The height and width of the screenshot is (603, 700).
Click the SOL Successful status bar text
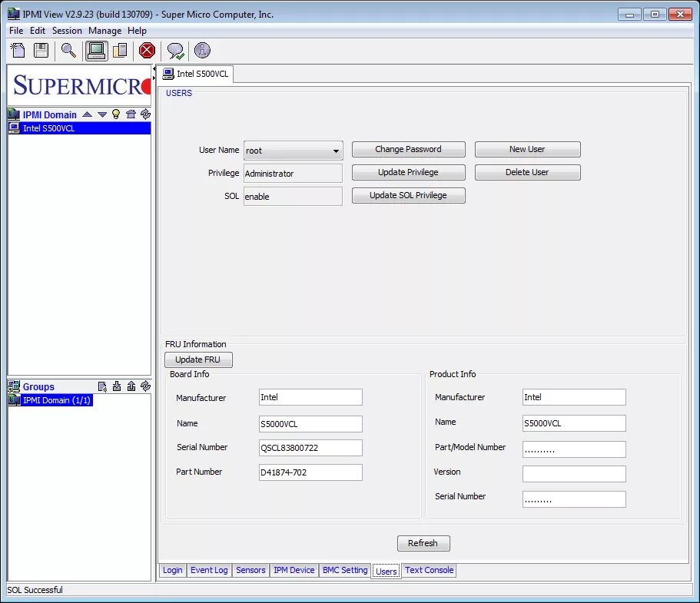tap(35, 590)
